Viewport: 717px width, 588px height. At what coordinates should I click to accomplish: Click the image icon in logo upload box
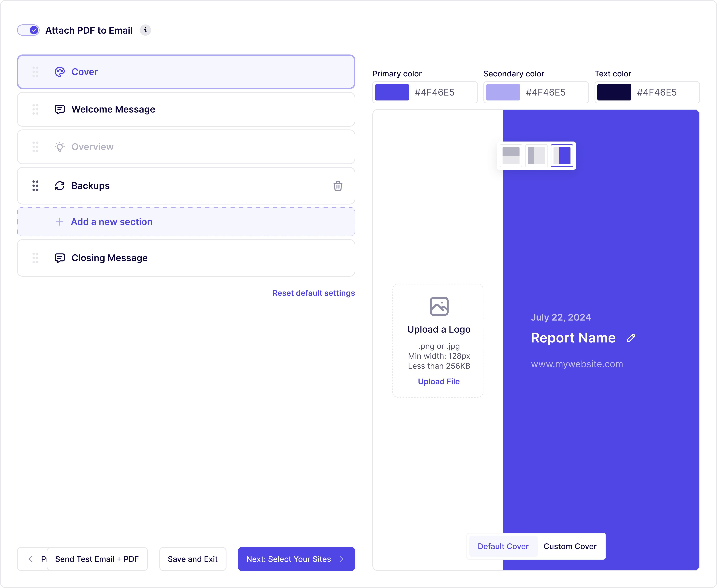pyautogui.click(x=439, y=306)
